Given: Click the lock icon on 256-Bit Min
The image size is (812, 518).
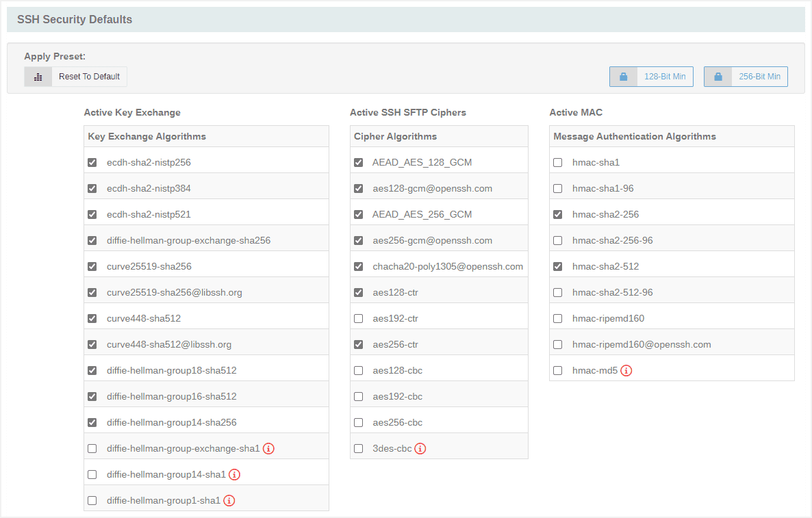Looking at the screenshot, I should point(718,76).
